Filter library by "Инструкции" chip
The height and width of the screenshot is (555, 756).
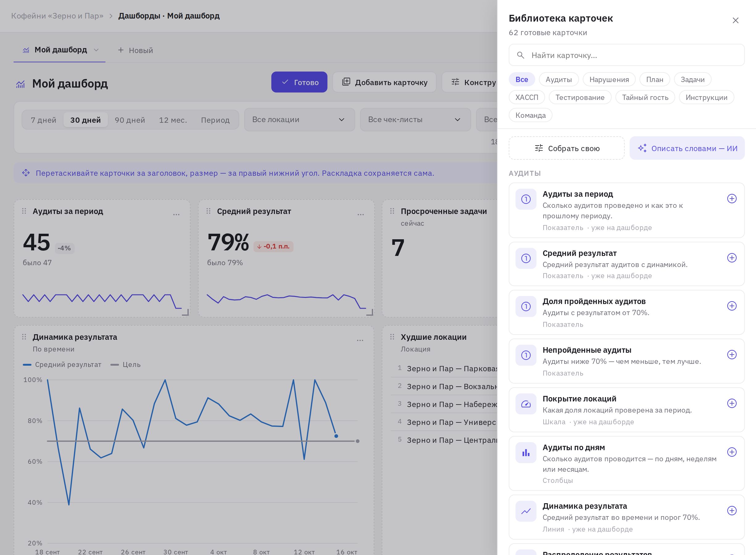707,97
